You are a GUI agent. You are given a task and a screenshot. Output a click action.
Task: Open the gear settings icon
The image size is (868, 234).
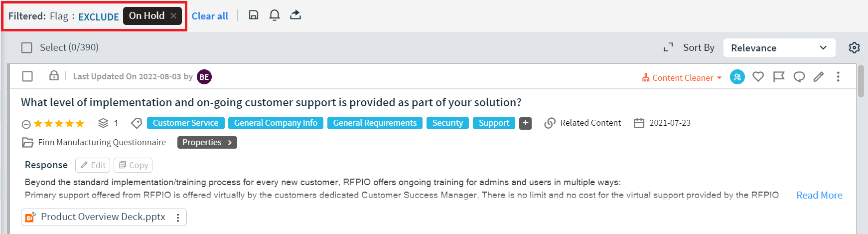pos(854,47)
